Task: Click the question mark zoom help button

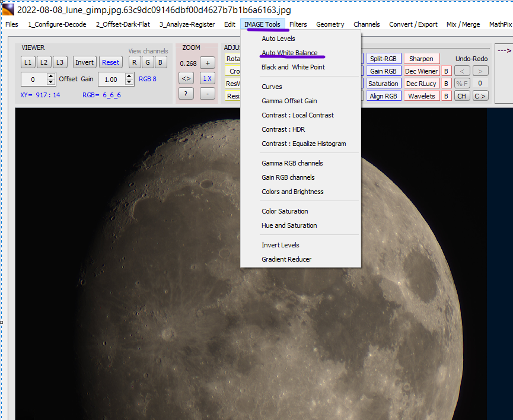Action: pos(186,93)
